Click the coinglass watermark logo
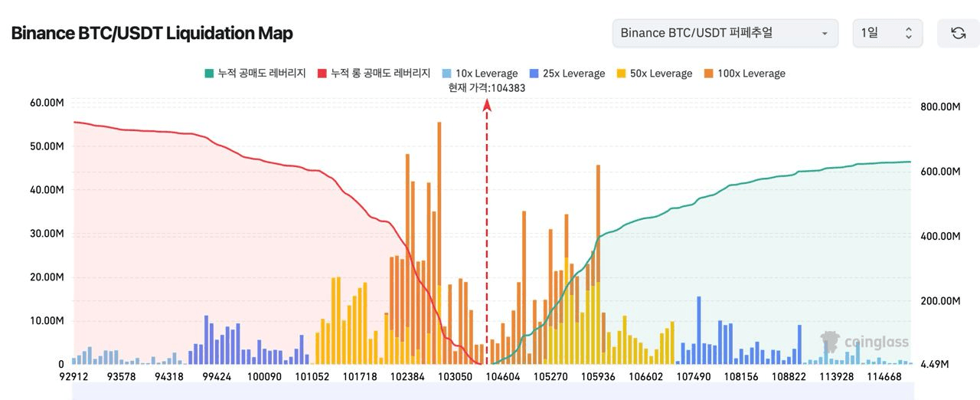 tap(865, 343)
